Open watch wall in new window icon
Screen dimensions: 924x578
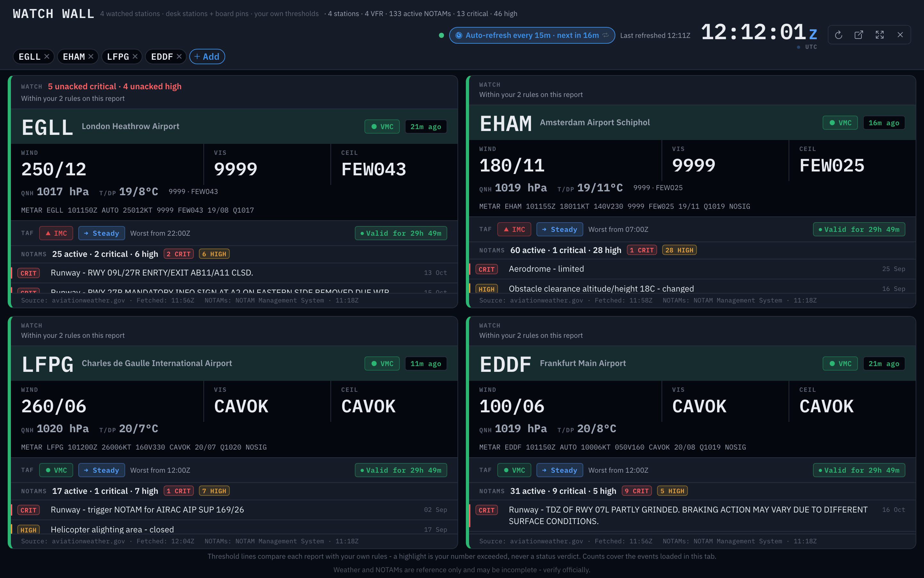(859, 35)
